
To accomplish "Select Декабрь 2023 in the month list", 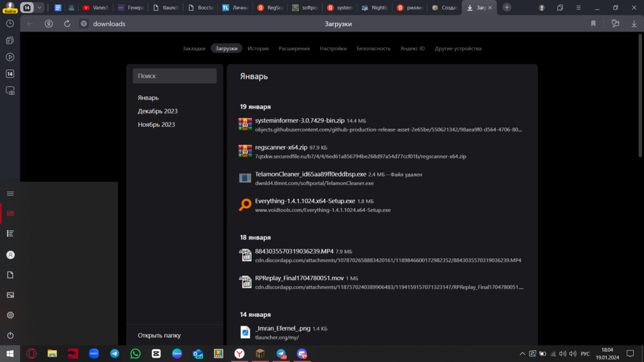I will [x=158, y=111].
